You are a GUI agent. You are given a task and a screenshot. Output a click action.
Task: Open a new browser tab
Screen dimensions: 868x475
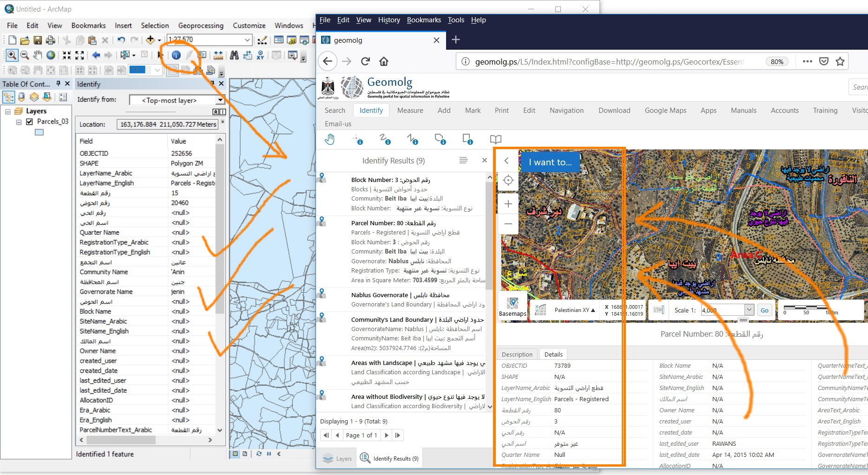pos(456,40)
